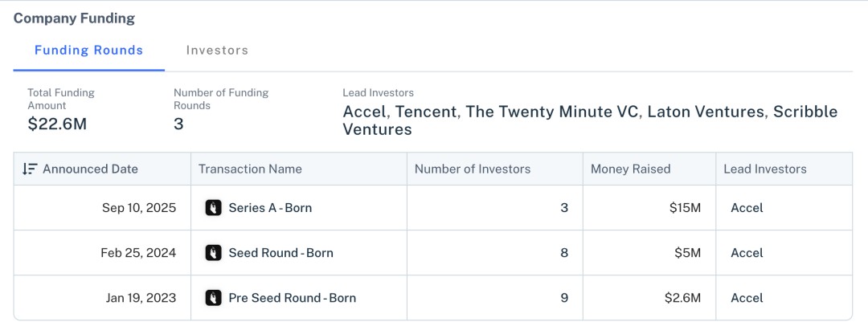Viewport: 868px width, 326px height.
Task: Click the Money Raised column header
Action: click(x=630, y=169)
